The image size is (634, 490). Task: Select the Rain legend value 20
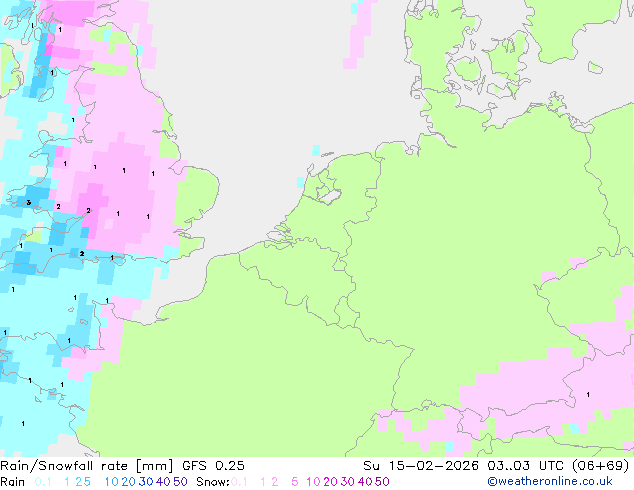click(129, 482)
